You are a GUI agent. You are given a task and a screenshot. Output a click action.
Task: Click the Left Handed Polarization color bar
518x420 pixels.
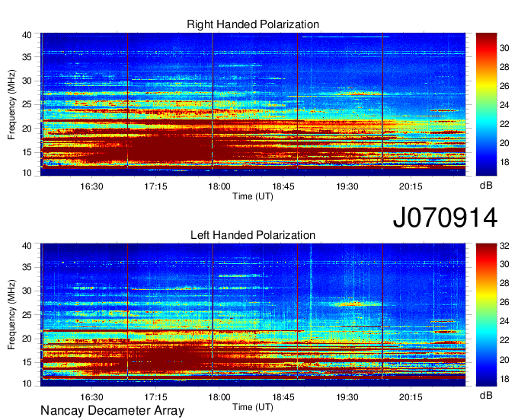click(486, 315)
